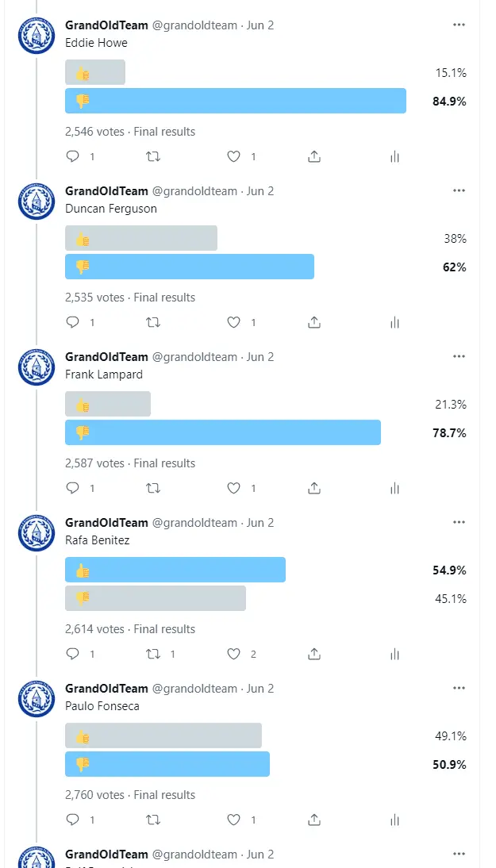This screenshot has height=868, width=496.
Task: Click the 54.9% thumbs-up bar for Rafa Benitez
Action: 175,570
